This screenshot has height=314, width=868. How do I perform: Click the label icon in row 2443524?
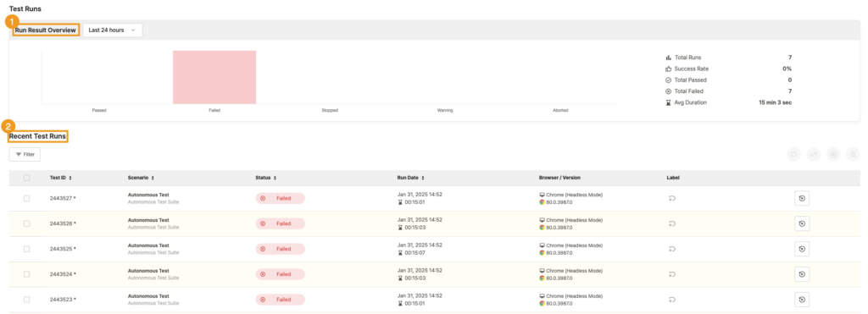672,273
